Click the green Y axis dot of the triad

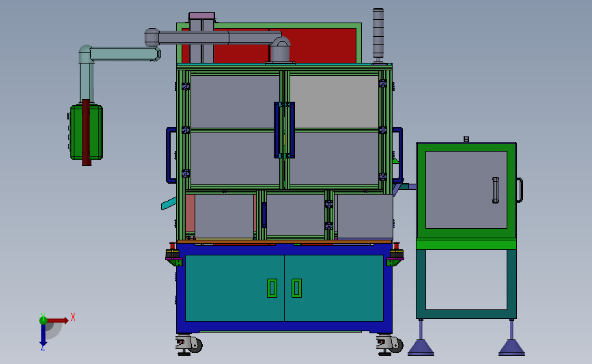[x=43, y=320]
